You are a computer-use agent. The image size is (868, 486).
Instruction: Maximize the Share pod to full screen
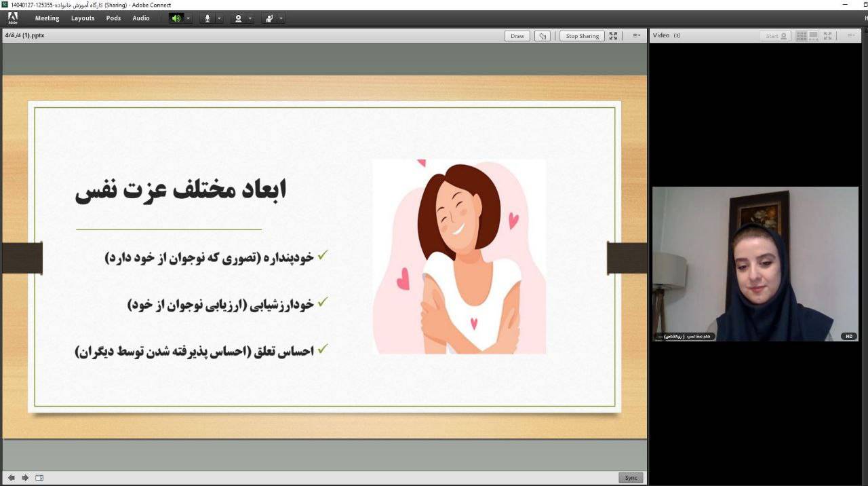pos(613,36)
